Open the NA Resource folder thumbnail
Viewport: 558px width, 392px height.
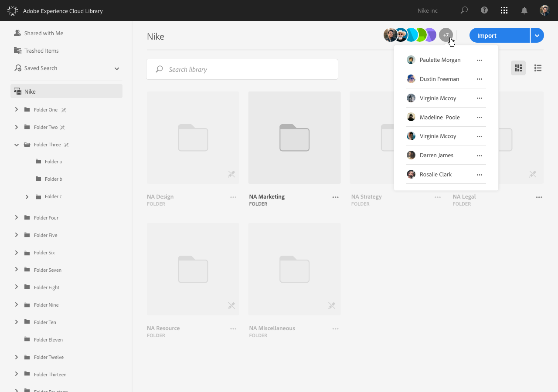[193, 269]
